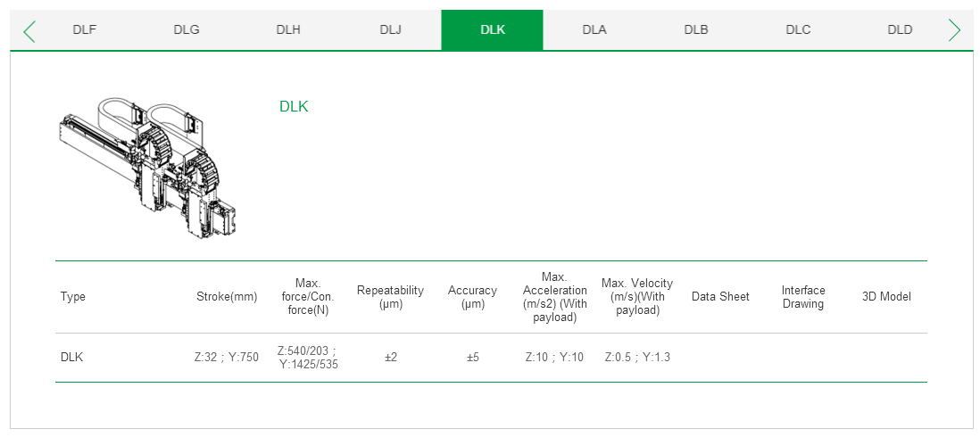Image resolution: width=980 pixels, height=437 pixels.
Task: Switch to the DLF tab
Action: (85, 29)
